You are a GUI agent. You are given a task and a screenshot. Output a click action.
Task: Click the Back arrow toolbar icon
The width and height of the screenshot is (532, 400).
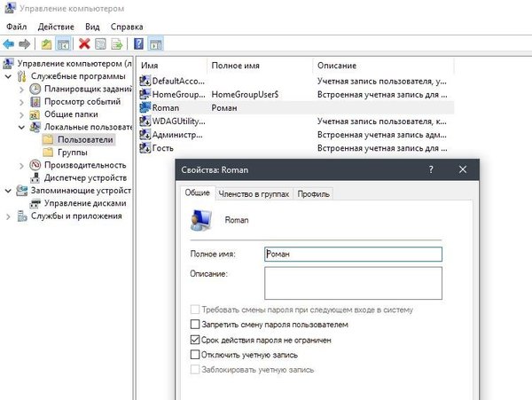point(8,44)
